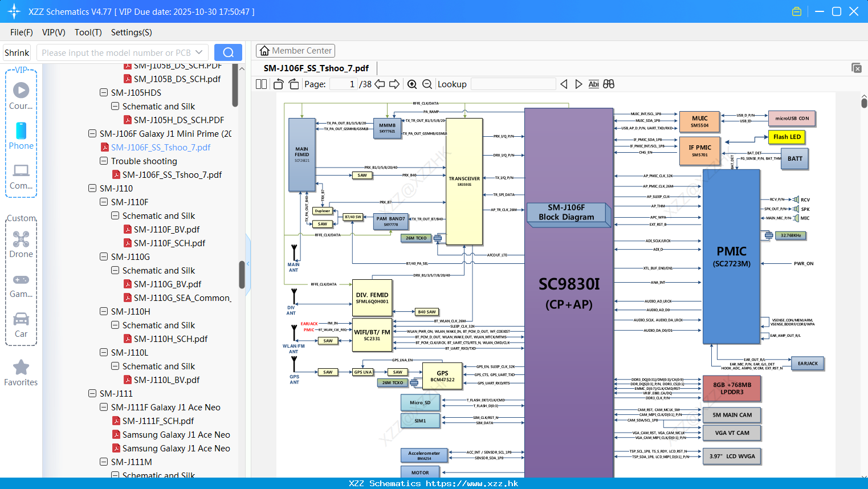868x489 pixels.
Task: Open the Game sidebar category
Action: (21, 285)
